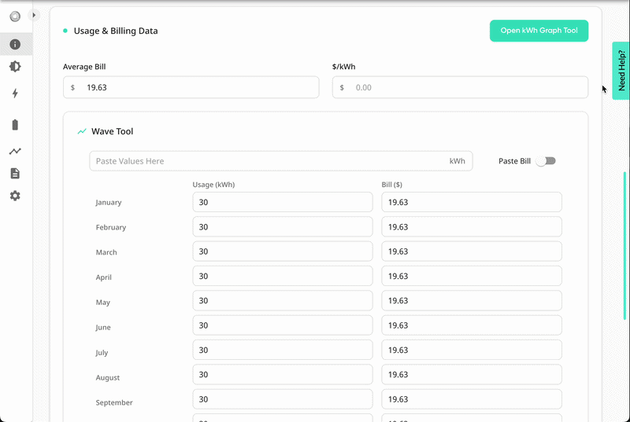Select the August usage kWh field
630x422 pixels.
[282, 375]
